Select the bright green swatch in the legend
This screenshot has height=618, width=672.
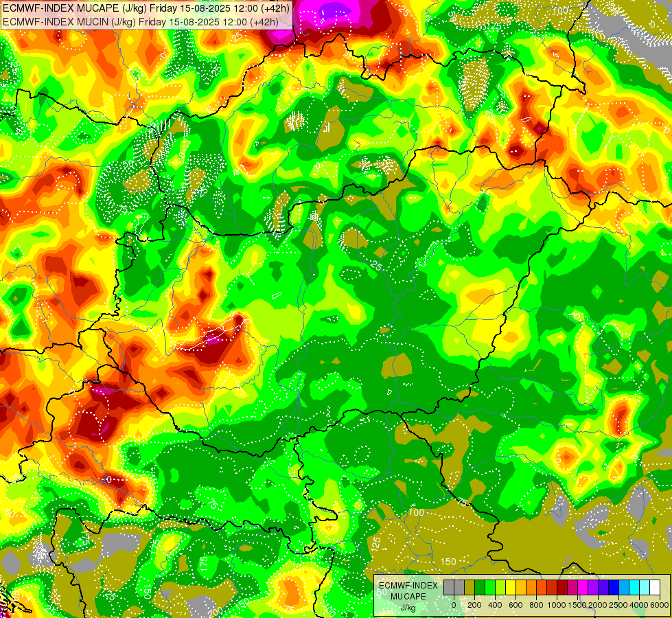tap(490, 587)
